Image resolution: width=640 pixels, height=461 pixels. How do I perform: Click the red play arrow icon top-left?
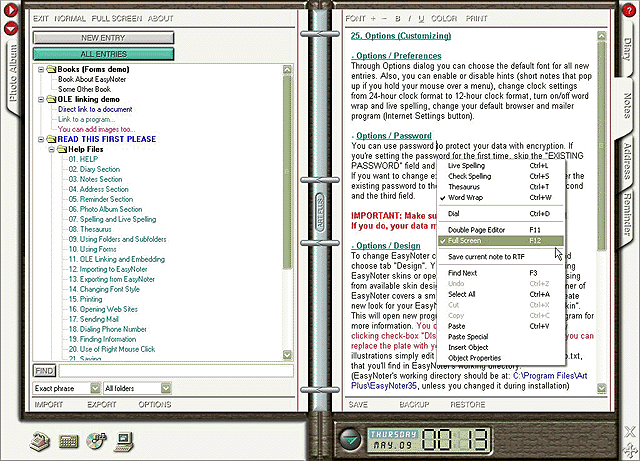11,10
